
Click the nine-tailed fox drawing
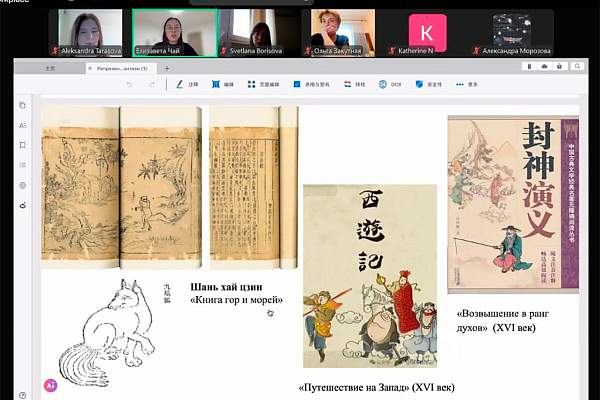pyautogui.click(x=107, y=334)
